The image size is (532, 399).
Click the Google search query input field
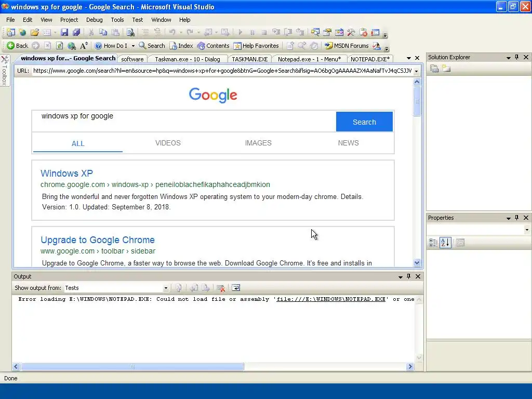click(184, 122)
